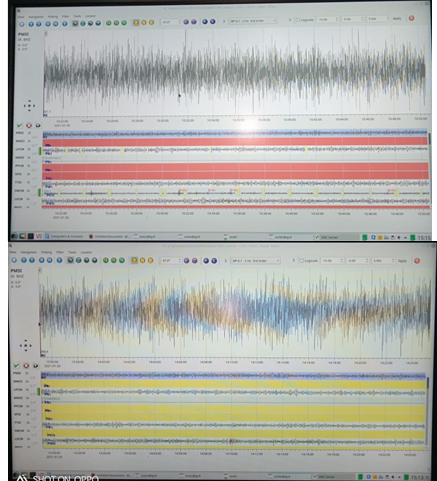This screenshot has height=481, width=437.
Task: Click highlighted yellow icon in upper toolbar
Action: point(136,22)
